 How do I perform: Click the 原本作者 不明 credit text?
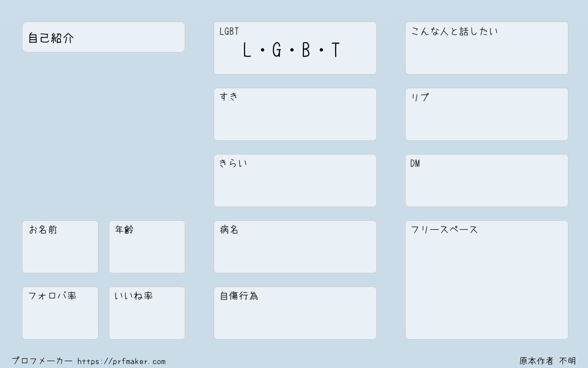pyautogui.click(x=548, y=361)
